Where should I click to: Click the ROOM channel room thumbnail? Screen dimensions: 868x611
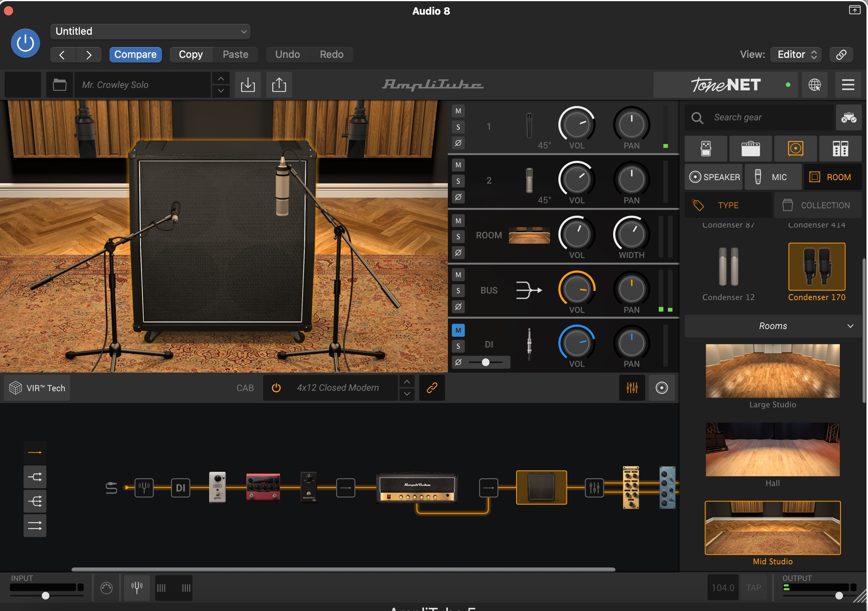click(x=529, y=235)
